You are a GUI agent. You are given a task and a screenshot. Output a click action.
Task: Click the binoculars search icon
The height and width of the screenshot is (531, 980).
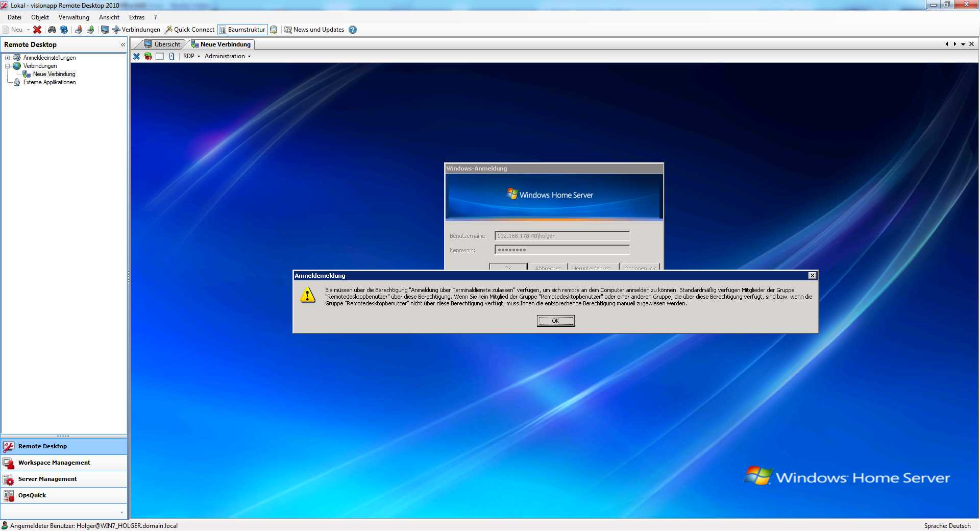(52, 30)
